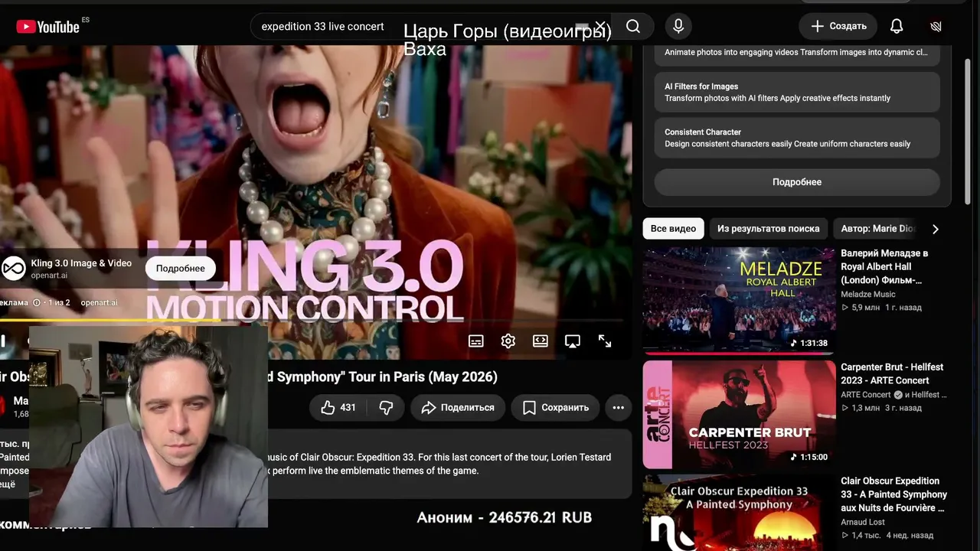This screenshot has width=980, height=551.
Task: Open the AI Filters for Images ad link
Action: click(x=797, y=92)
